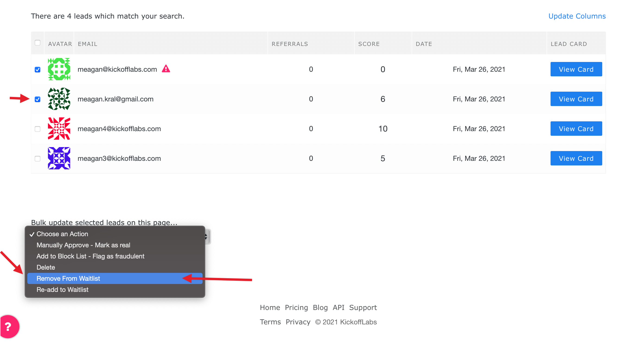This screenshot has height=342, width=644.
Task: Open the Terms footer link
Action: point(270,322)
